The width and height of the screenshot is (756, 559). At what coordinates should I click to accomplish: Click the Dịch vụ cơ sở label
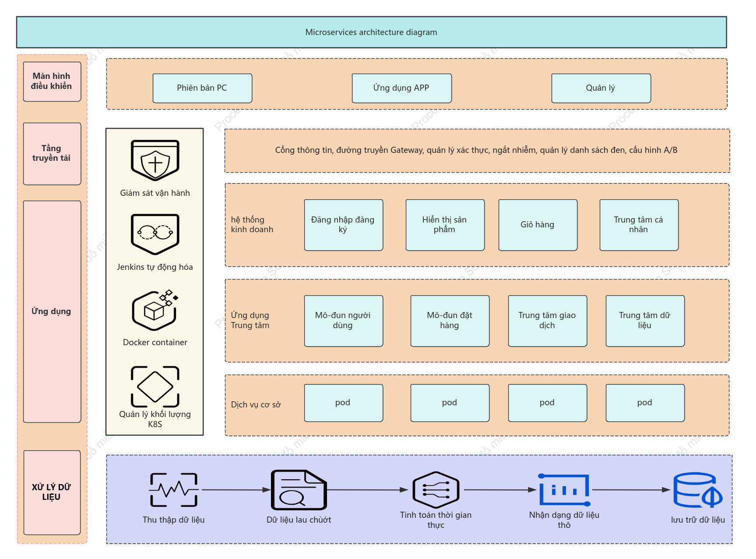tap(256, 405)
